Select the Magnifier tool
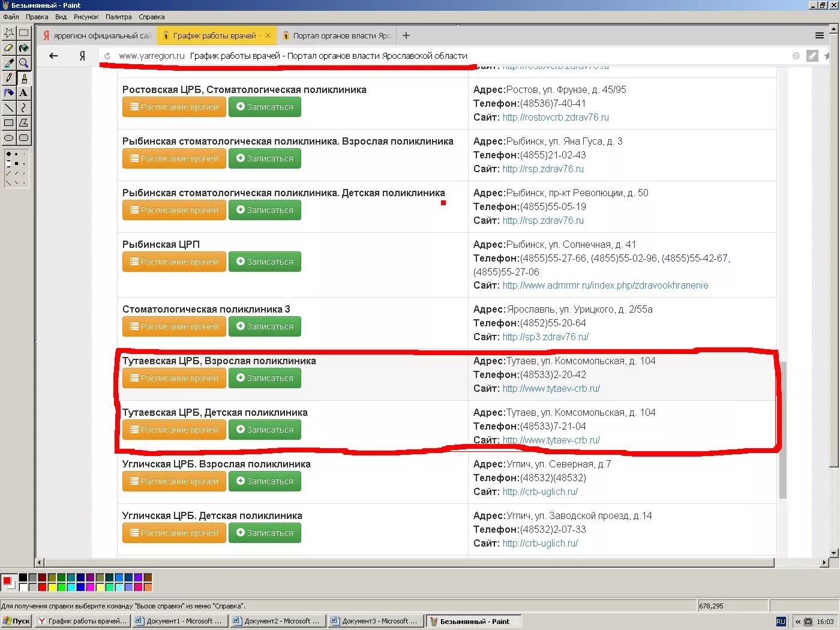 click(23, 62)
